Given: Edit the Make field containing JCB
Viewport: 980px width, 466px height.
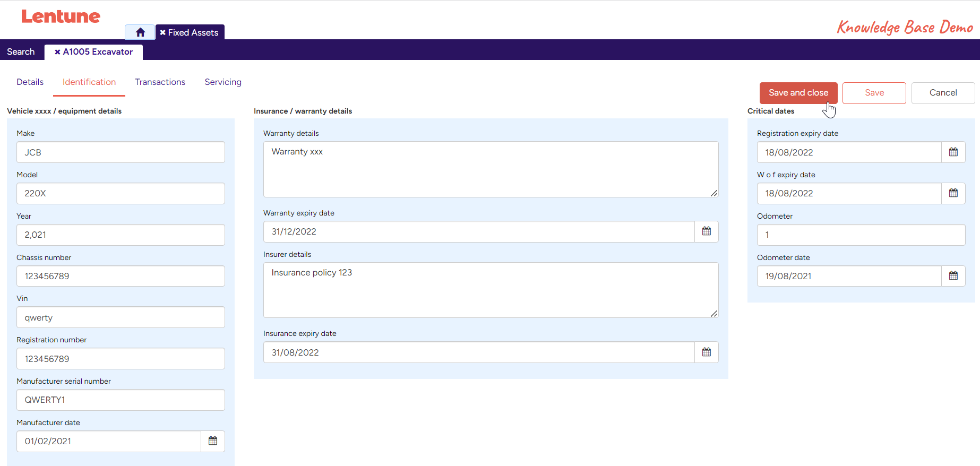Looking at the screenshot, I should click(121, 152).
